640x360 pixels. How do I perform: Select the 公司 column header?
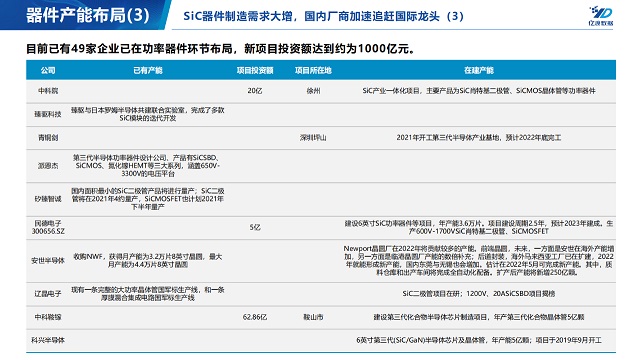coord(48,70)
